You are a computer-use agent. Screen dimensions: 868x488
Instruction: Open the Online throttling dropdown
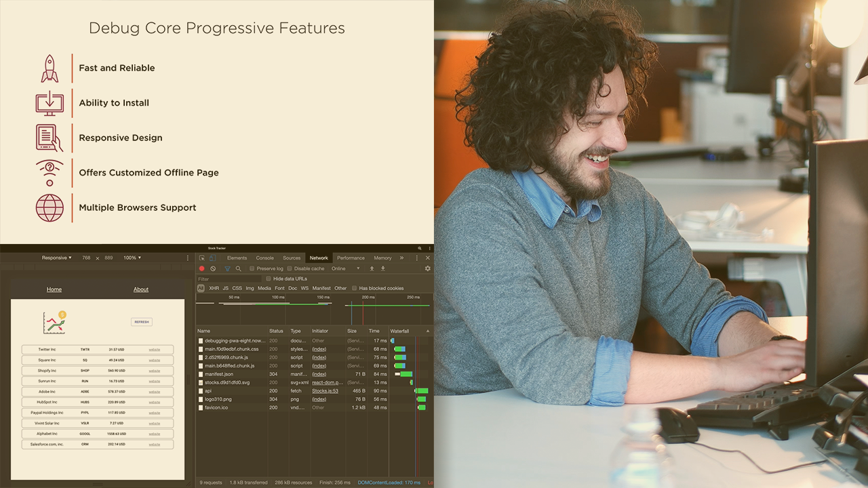tap(345, 268)
